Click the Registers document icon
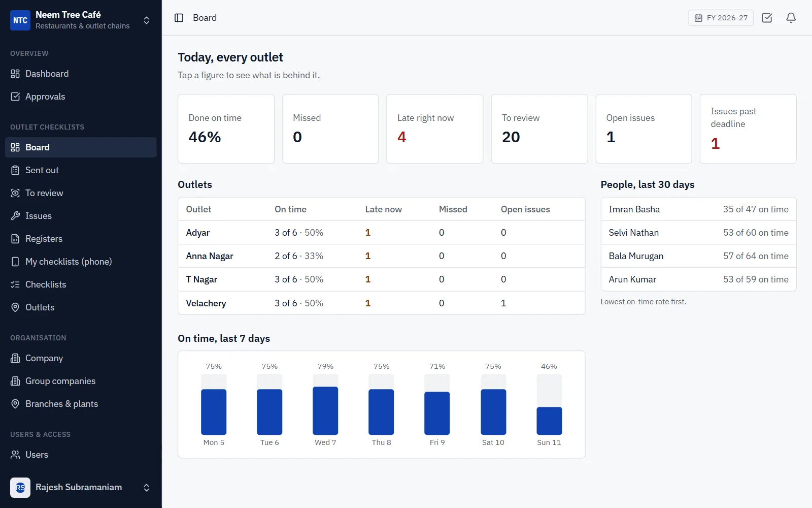 [15, 239]
